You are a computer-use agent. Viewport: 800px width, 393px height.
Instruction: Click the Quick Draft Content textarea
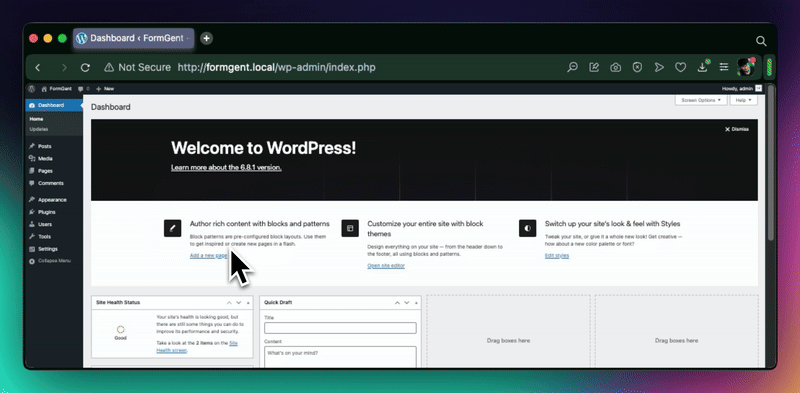340,357
